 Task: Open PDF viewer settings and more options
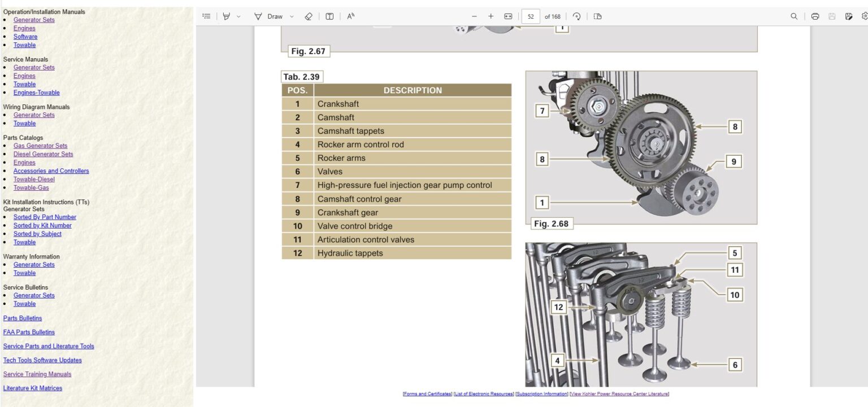coord(865,16)
